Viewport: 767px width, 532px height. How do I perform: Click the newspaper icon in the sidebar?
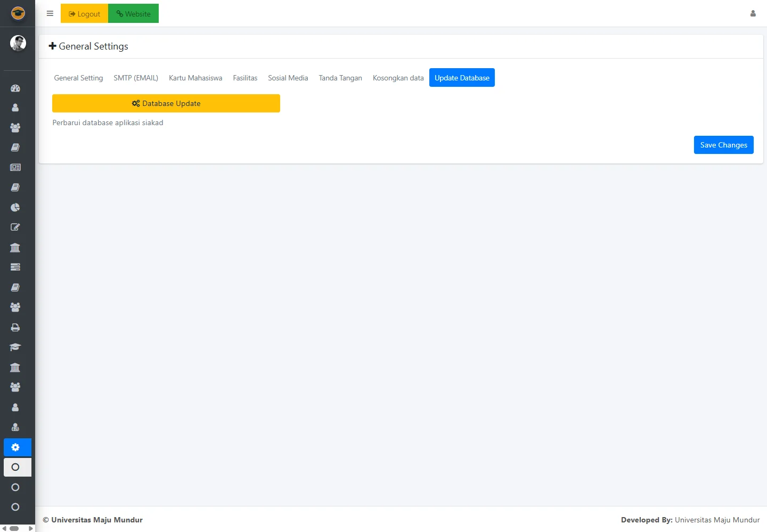[15, 167]
